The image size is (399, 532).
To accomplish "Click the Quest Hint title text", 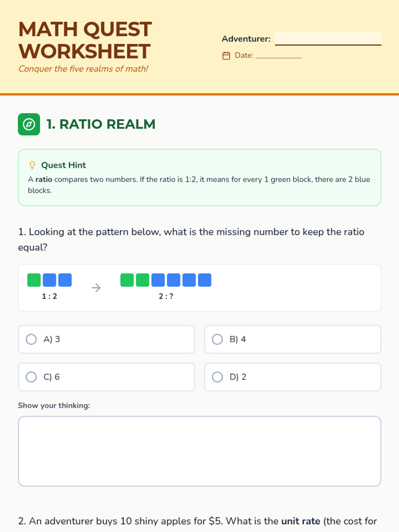I will click(64, 165).
